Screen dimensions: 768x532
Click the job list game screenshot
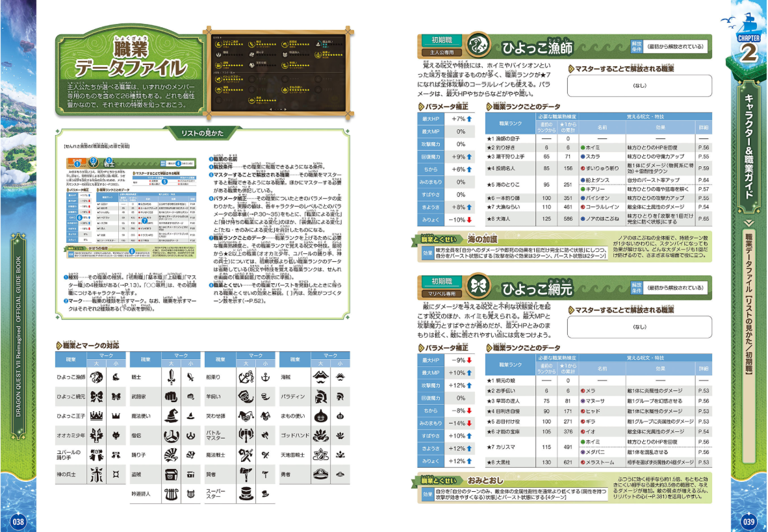[279, 71]
